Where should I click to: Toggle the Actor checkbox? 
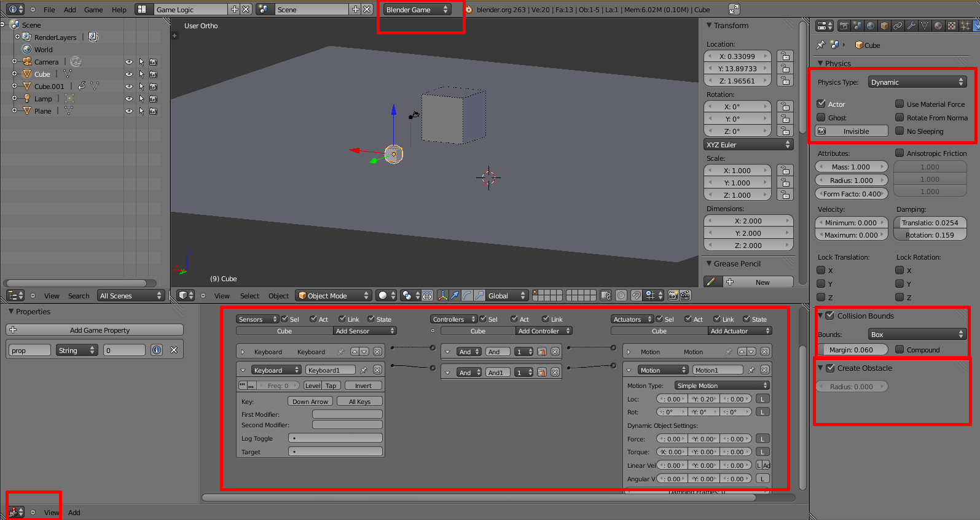(821, 104)
